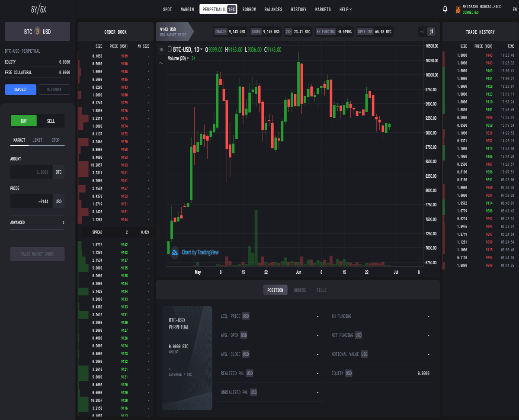Image resolution: width=519 pixels, height=420 pixels.
Task: Click the 24H 23.41 BTC volume stat
Action: point(298,32)
